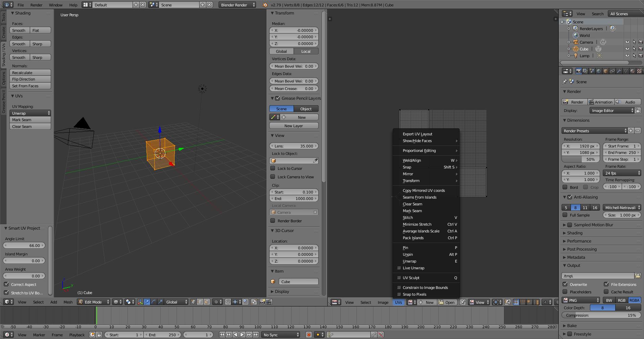The image size is (644, 339).
Task: Click the rotate manipulator arc icon
Action: click(154, 302)
